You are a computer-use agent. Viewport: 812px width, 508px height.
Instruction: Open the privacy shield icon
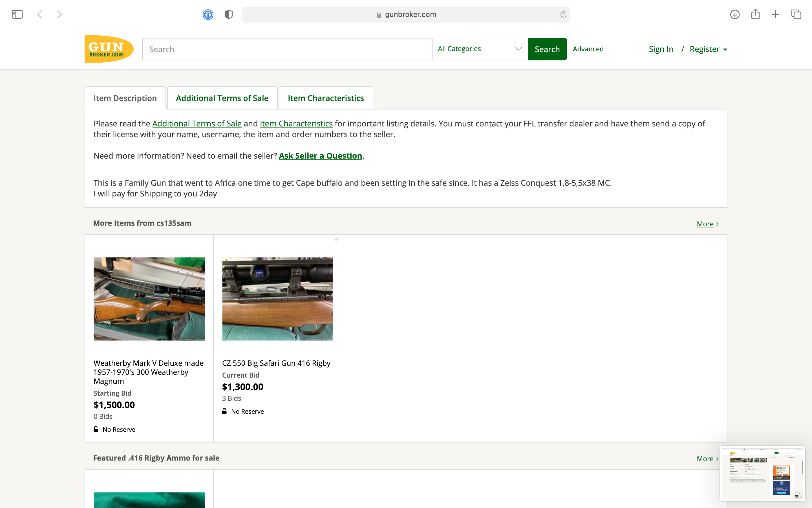pyautogui.click(x=229, y=14)
